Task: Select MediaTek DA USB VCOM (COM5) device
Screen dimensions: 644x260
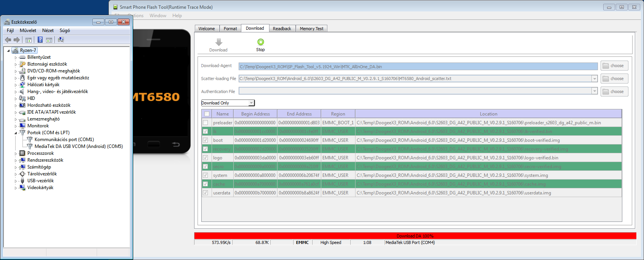Action: pyautogui.click(x=79, y=146)
